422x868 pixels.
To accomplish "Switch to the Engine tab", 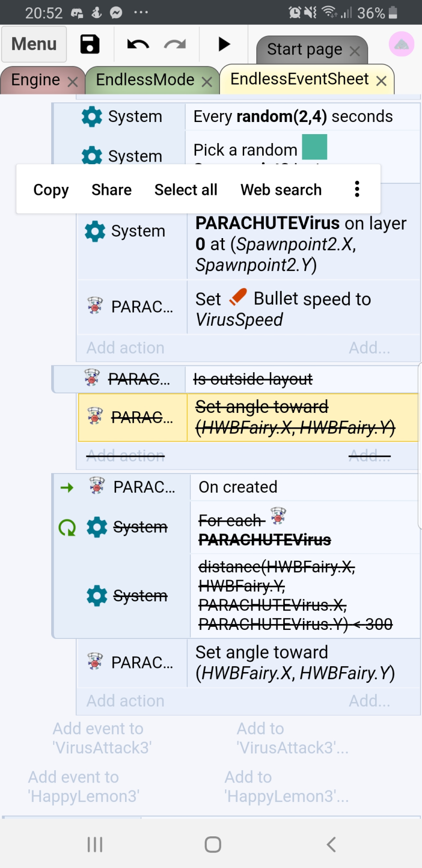I will 35,80.
